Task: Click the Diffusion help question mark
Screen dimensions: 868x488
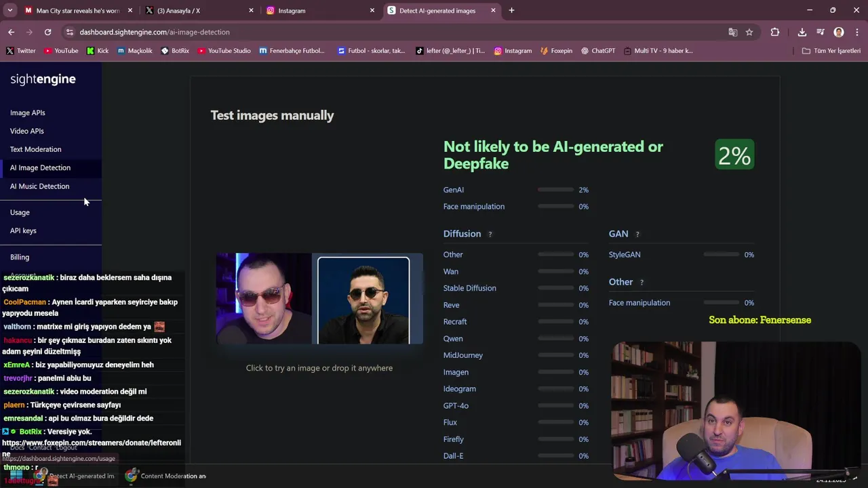Action: point(490,235)
